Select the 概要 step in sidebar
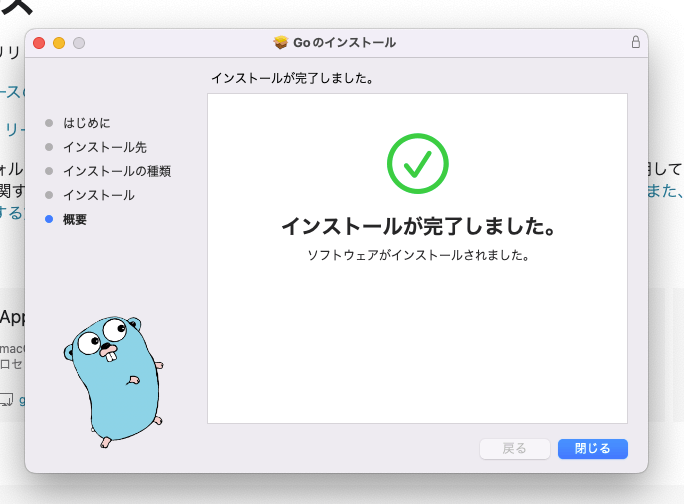684x504 pixels. 75,219
